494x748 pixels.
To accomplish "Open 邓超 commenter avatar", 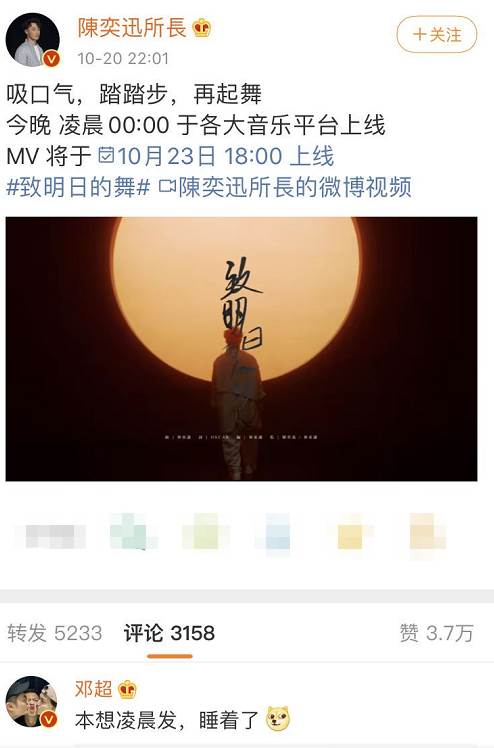I will 31,702.
